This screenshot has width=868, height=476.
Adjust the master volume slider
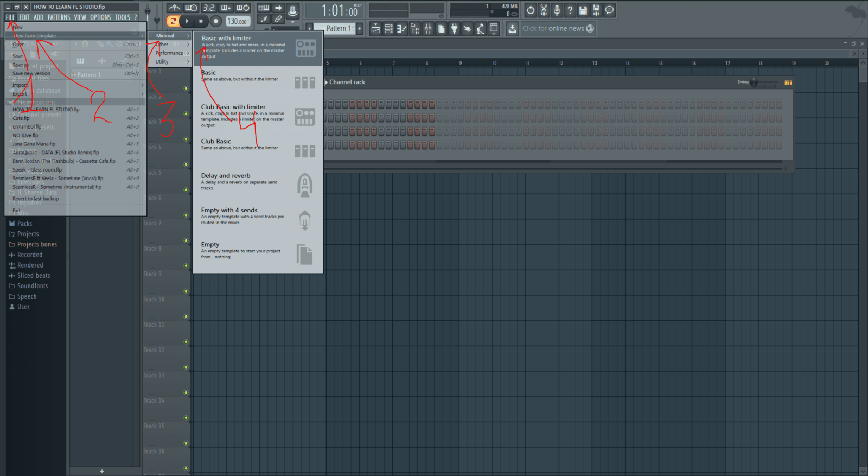pos(148,11)
